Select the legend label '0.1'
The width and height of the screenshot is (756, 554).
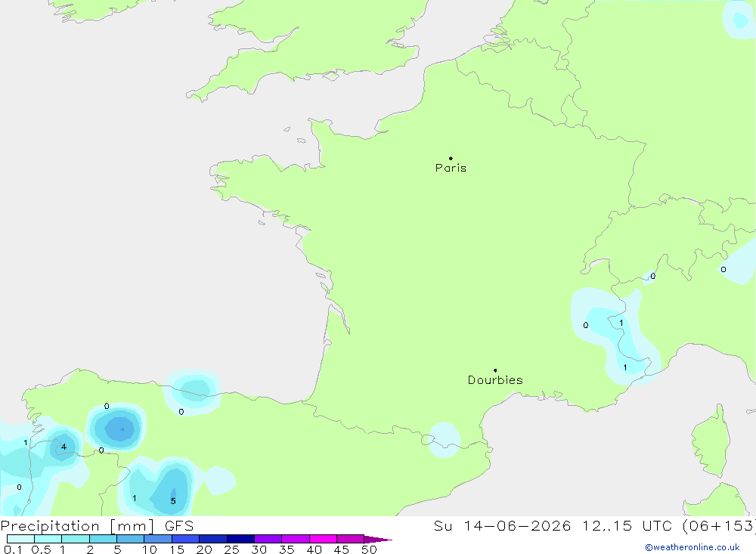pos(13,549)
